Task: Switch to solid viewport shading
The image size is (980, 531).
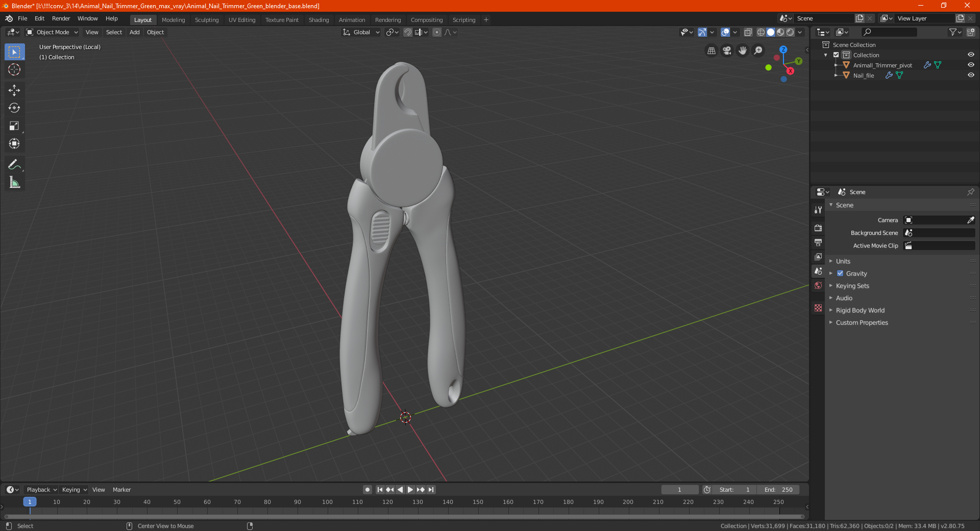Action: point(771,32)
